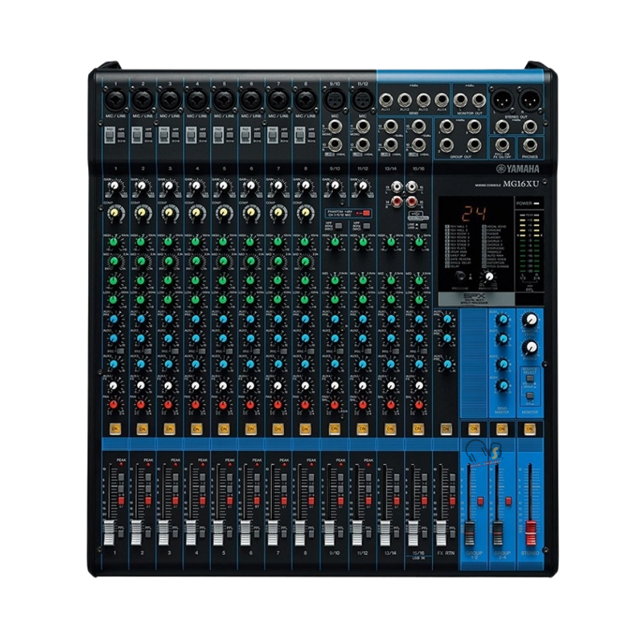
Task: Adjust the GAIN knob on channel 9/10
Action: coord(334,186)
